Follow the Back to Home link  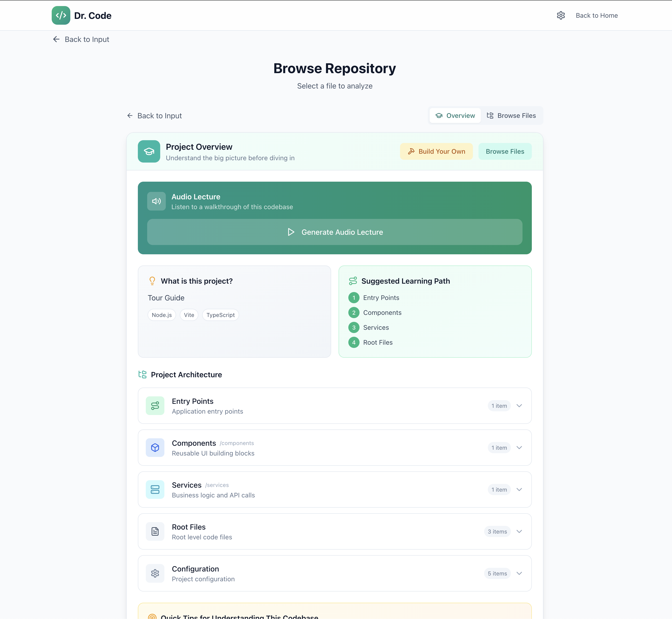(597, 15)
